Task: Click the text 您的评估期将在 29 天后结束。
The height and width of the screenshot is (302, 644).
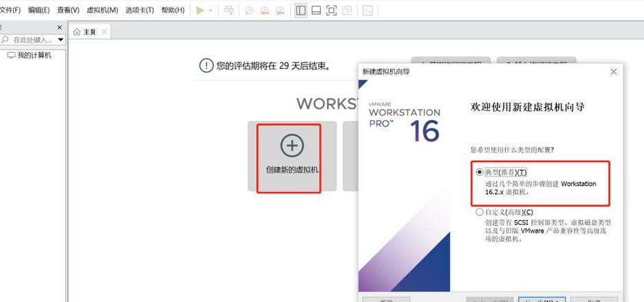Action: 273,66
